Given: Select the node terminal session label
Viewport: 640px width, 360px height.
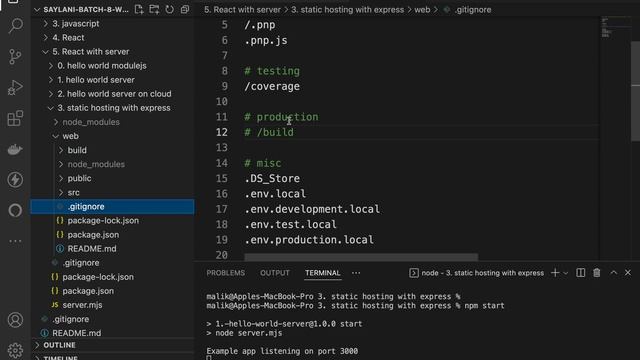Looking at the screenshot, I should [476, 273].
